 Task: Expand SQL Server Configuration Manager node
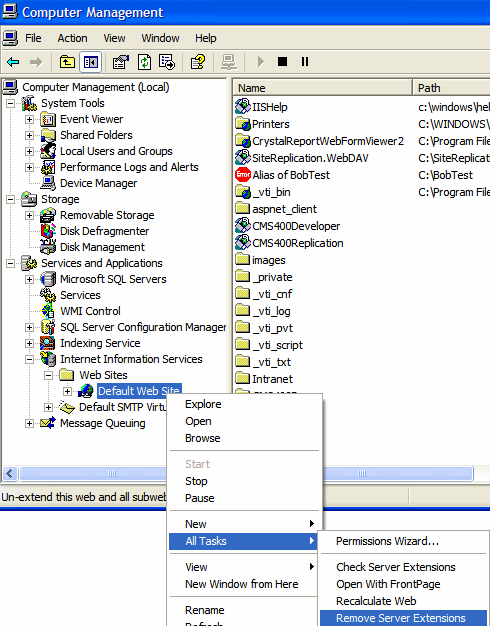29,327
